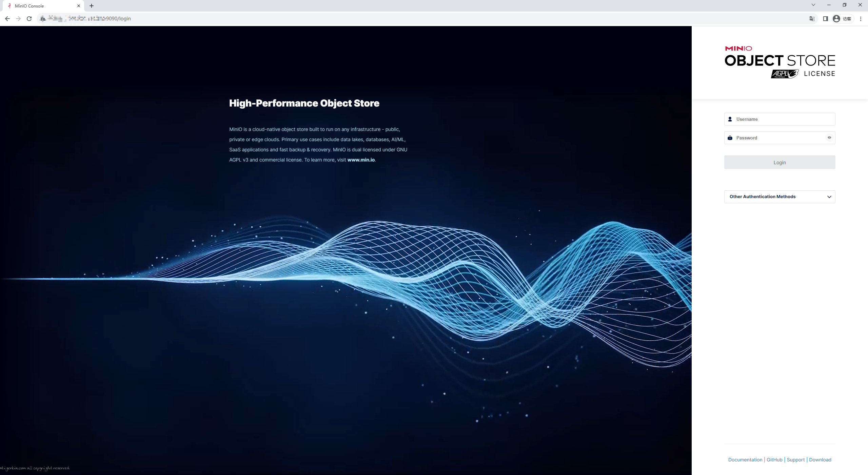The width and height of the screenshot is (868, 475).
Task: Restore down the browser window
Action: point(845,5)
